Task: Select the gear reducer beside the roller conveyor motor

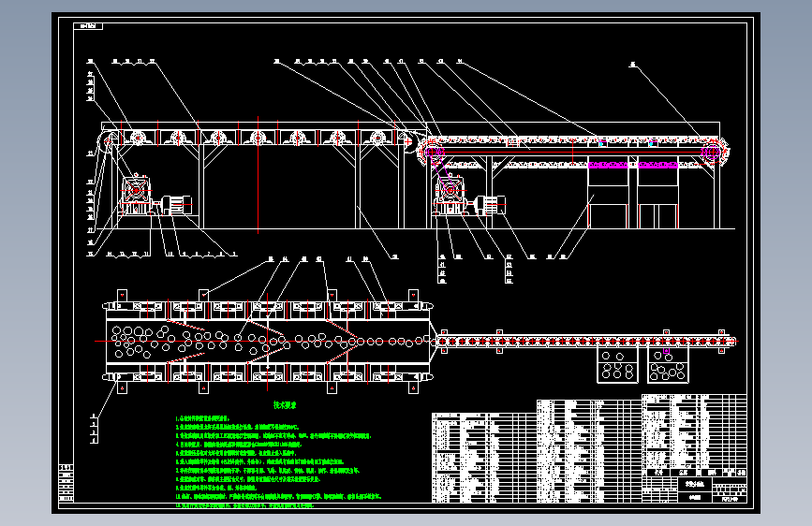Action: (x=136, y=196)
